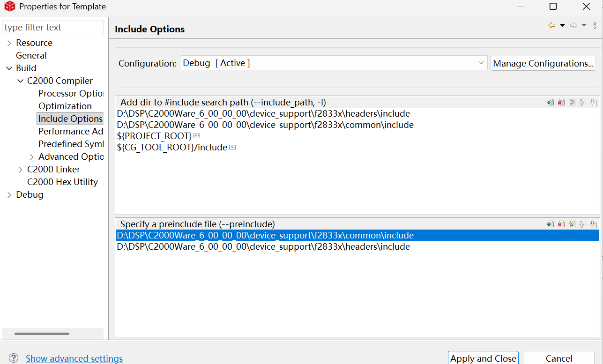Close the Properties for Template window

point(586,7)
